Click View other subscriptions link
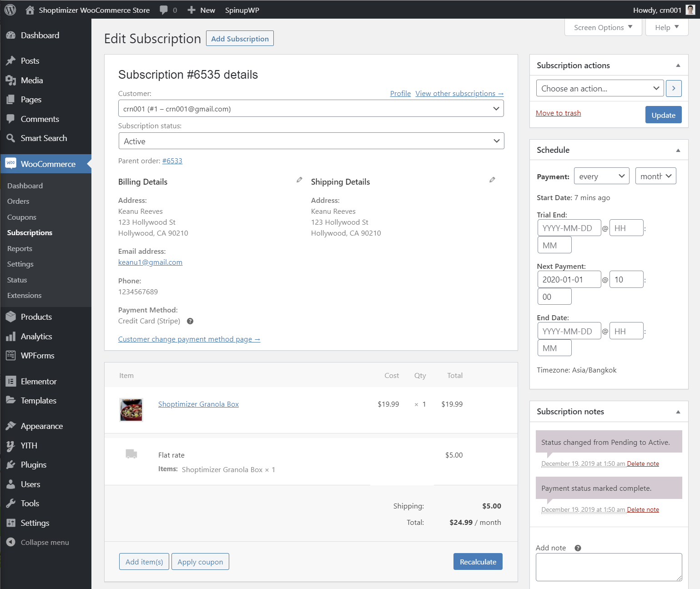Screen dimensions: 700x589 459,93
